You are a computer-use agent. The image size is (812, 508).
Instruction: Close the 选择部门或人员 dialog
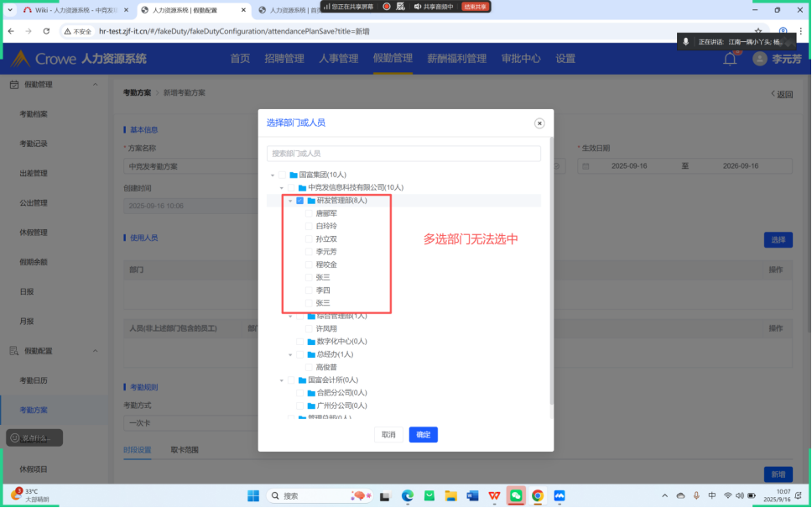tap(539, 123)
